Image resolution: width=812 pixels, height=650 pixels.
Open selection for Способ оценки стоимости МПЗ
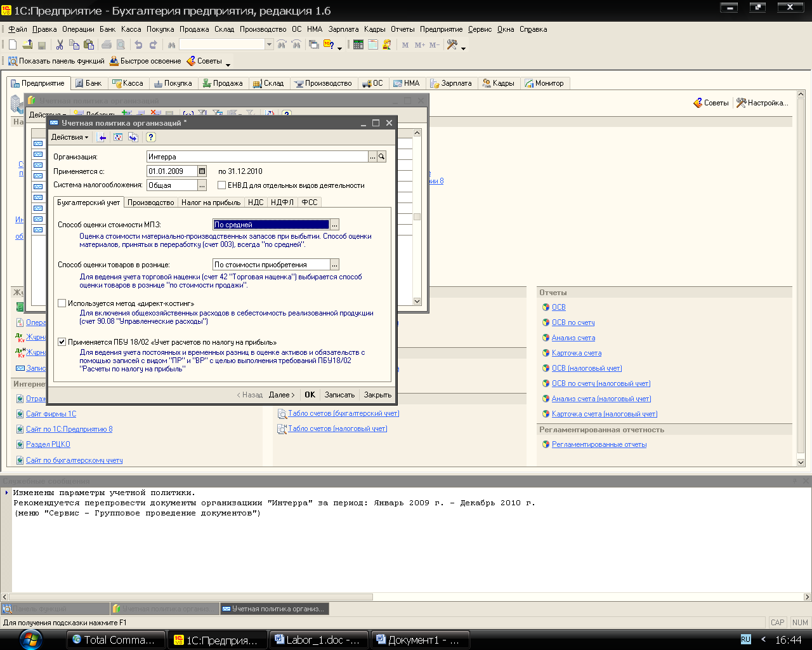[x=335, y=224]
